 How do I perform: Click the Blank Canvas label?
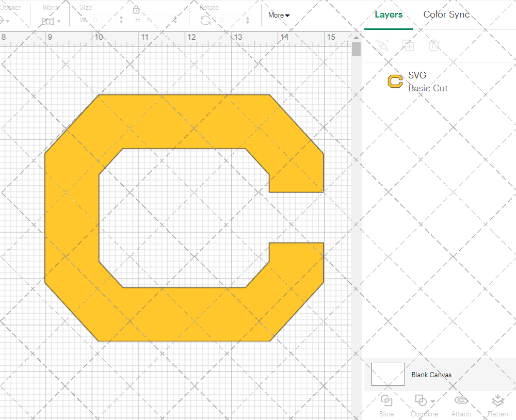pos(431,375)
